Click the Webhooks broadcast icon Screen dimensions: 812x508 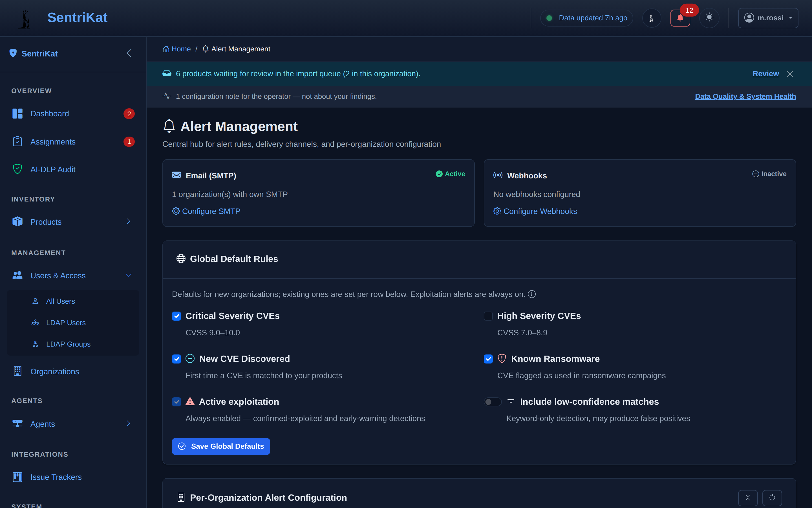pyautogui.click(x=498, y=175)
